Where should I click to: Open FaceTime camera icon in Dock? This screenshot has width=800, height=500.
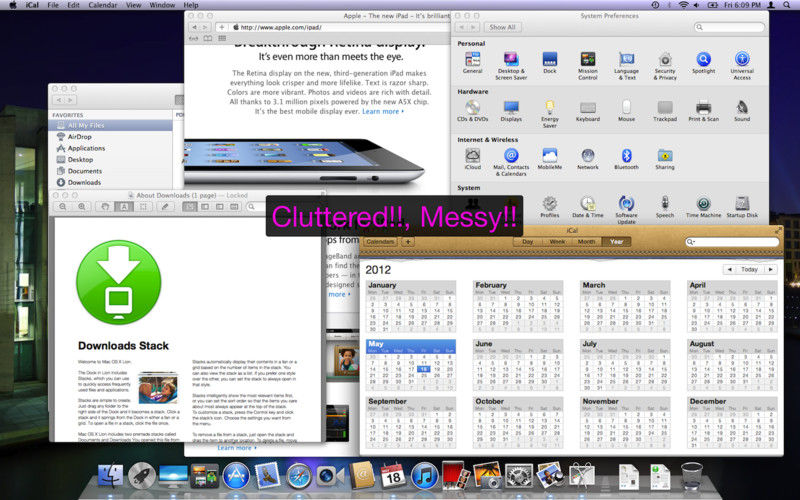click(x=330, y=477)
